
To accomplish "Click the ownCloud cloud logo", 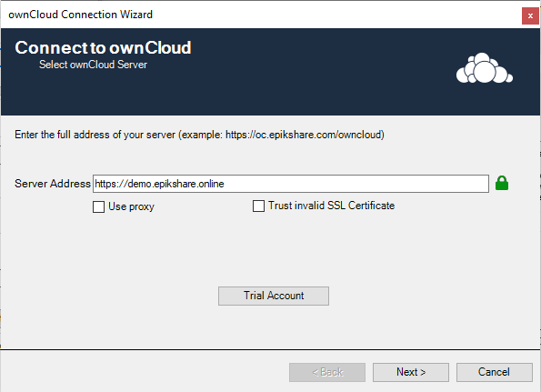I will 484,68.
